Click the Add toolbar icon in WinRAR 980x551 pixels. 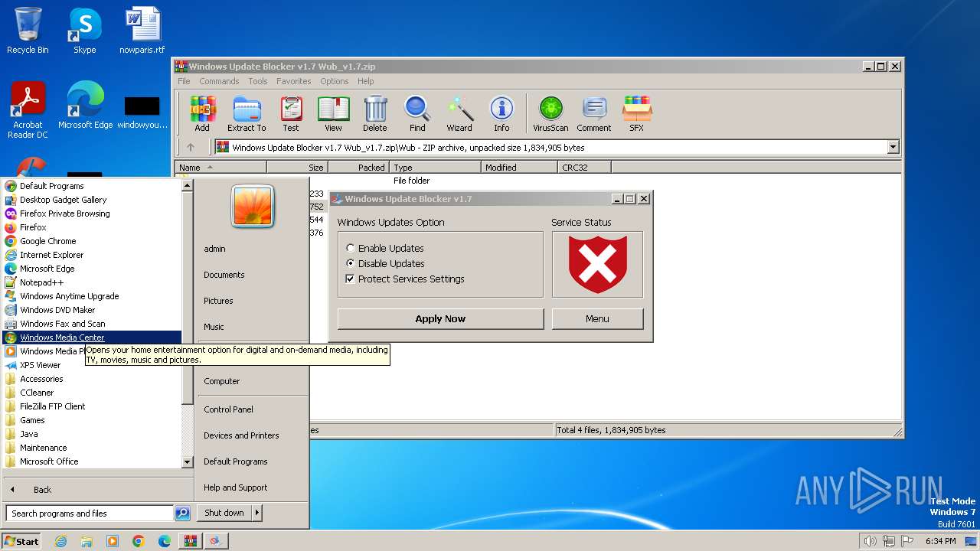[202, 113]
